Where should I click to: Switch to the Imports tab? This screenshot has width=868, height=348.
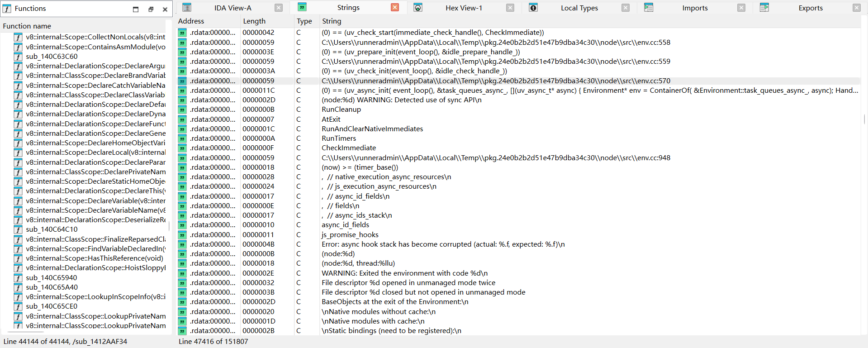(x=694, y=8)
